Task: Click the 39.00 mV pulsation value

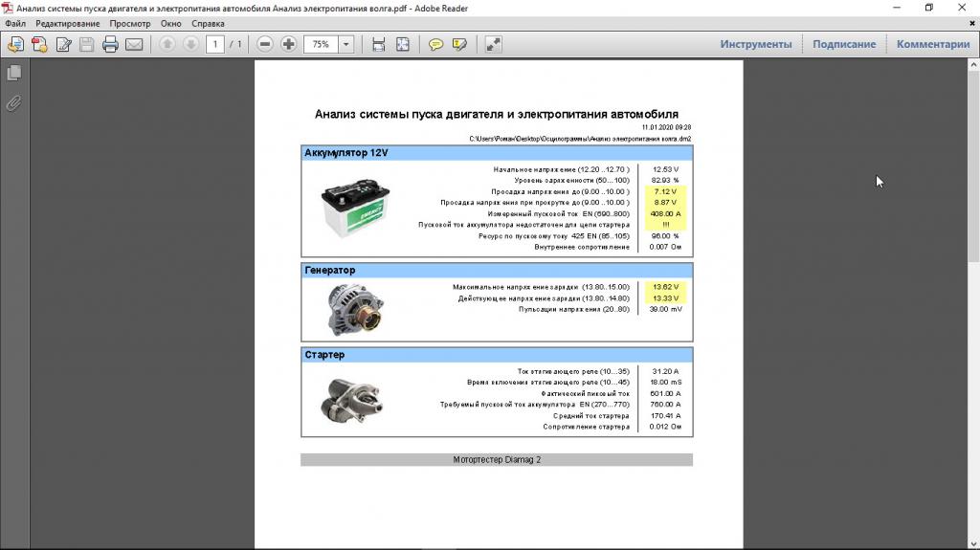Action: 666,309
